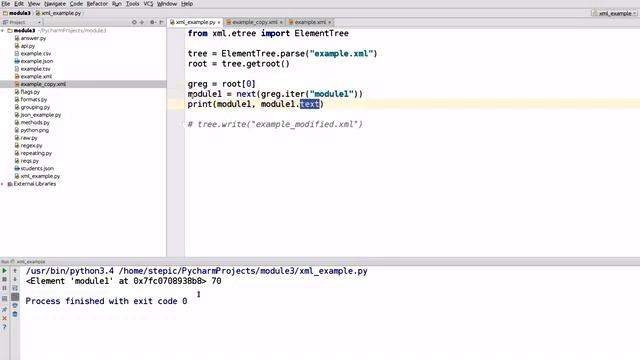640x360 pixels.
Task: Close the example.xml editor tab
Action: pos(330,22)
